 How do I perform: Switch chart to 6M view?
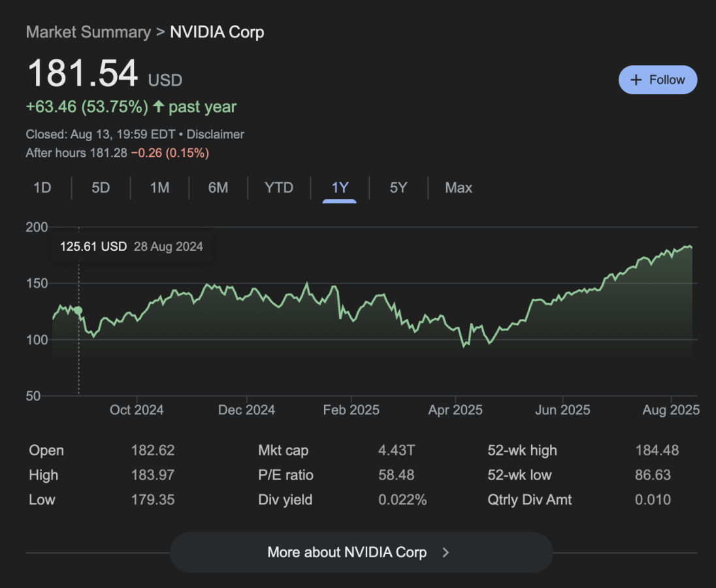(218, 188)
